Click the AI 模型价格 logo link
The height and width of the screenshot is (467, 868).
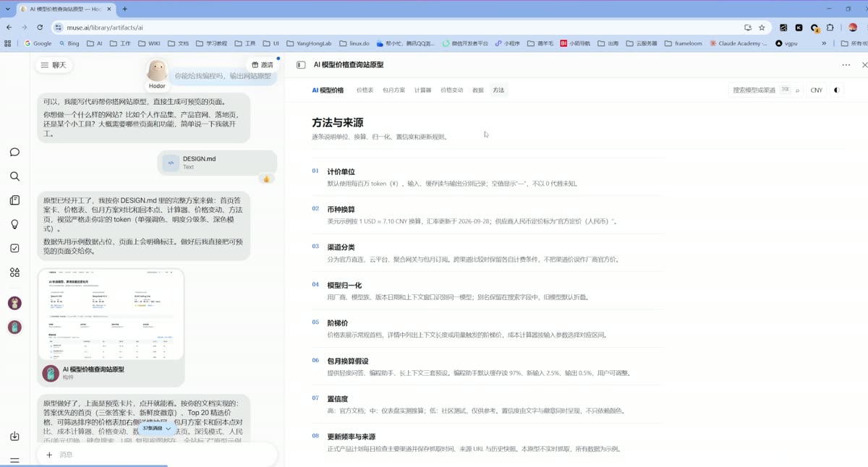pyautogui.click(x=328, y=90)
